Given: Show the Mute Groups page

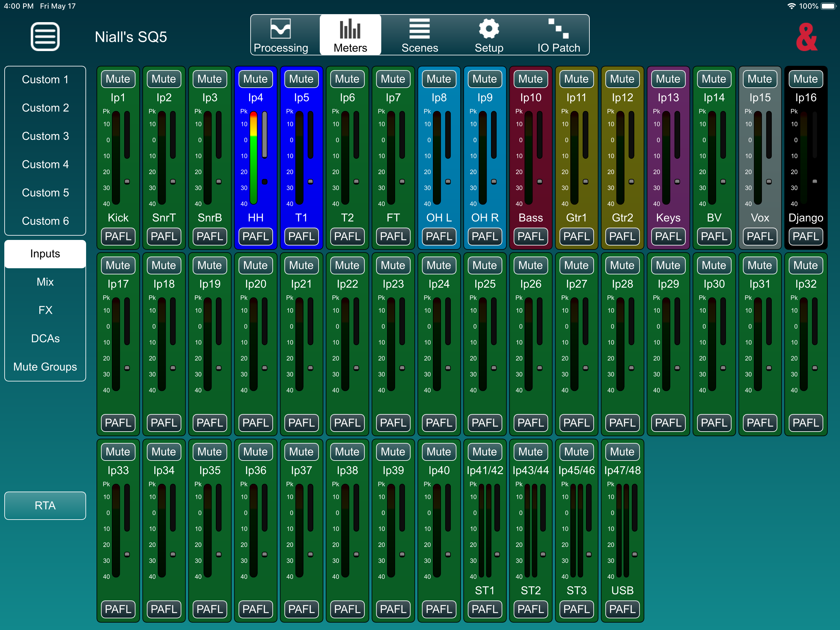Looking at the screenshot, I should click(x=45, y=367).
